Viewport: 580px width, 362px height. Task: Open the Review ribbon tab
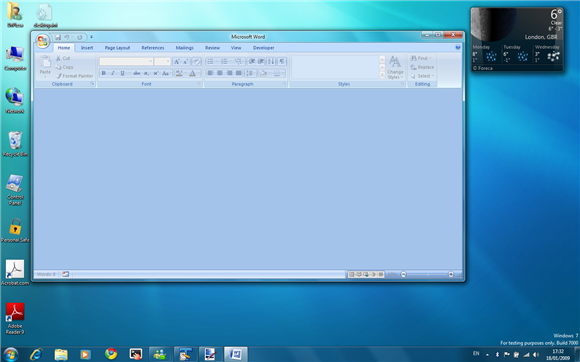click(212, 48)
